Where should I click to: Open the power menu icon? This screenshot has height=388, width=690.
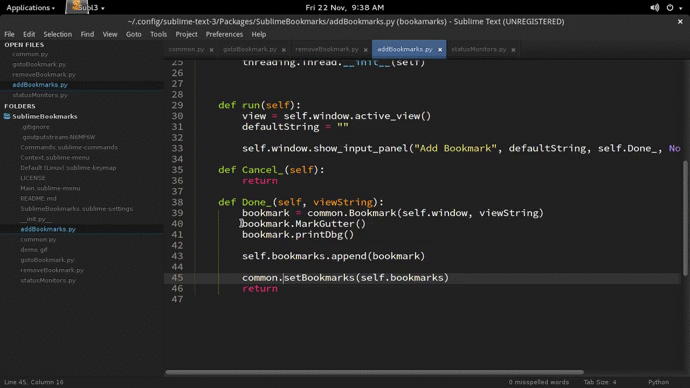670,7
